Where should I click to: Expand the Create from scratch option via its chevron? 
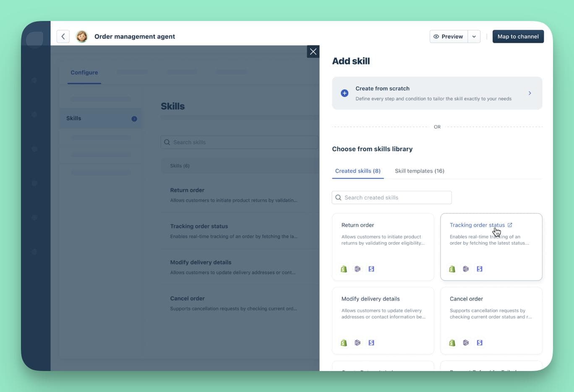(x=530, y=93)
